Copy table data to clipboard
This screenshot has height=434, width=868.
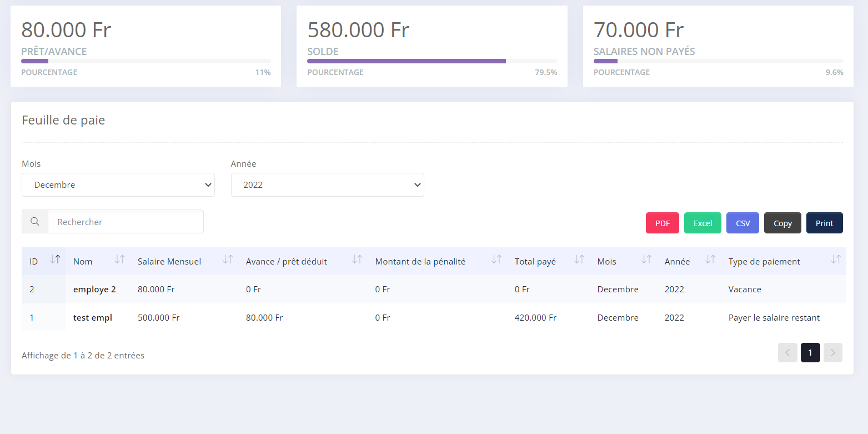click(x=782, y=223)
